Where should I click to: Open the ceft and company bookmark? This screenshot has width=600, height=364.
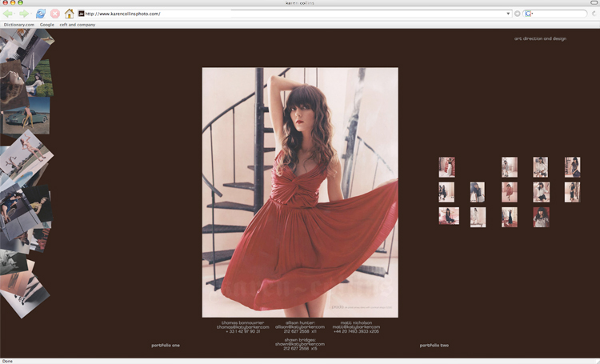[x=78, y=25]
